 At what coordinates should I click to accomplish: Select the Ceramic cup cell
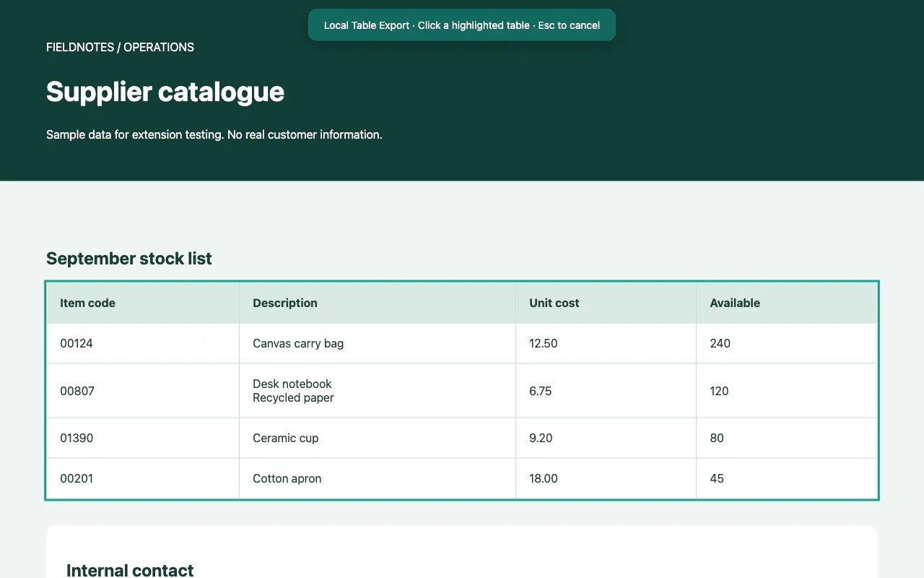tap(378, 438)
